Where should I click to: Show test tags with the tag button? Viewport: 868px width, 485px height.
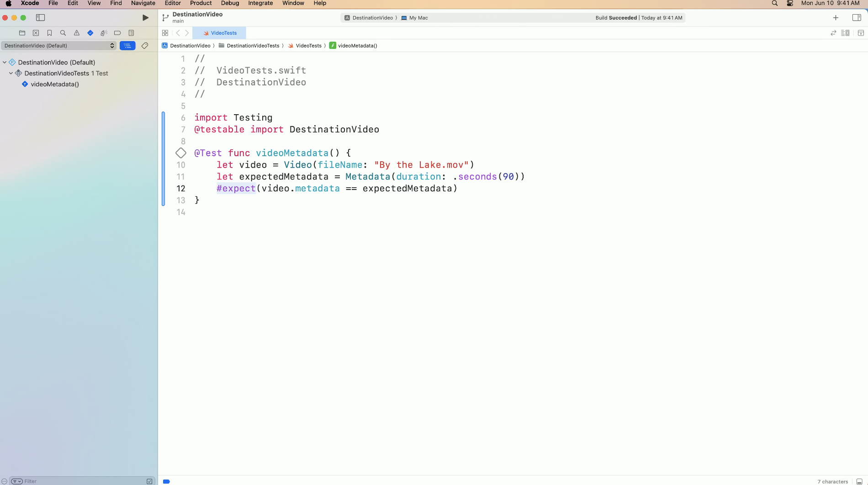click(145, 46)
